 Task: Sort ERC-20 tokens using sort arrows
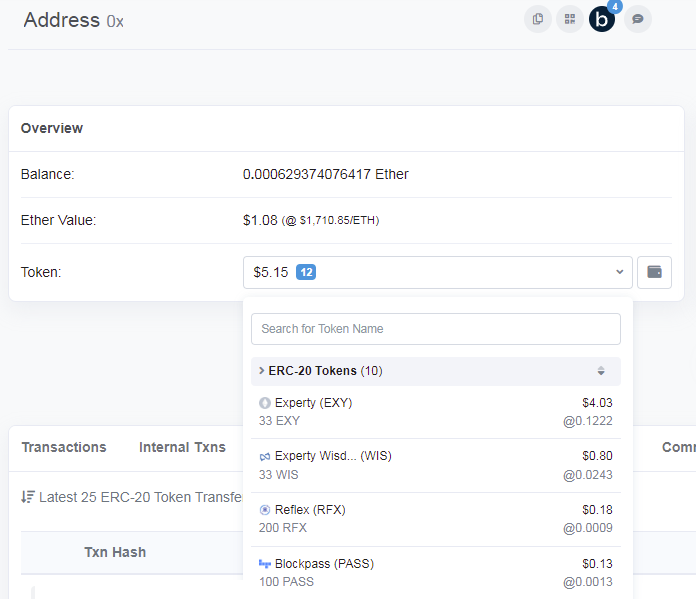coord(601,371)
